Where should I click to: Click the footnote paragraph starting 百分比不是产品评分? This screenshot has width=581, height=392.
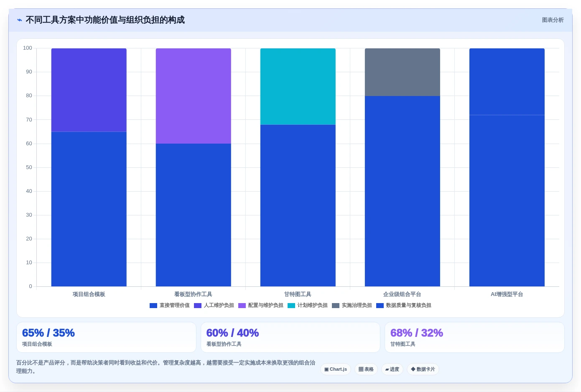[166, 367]
